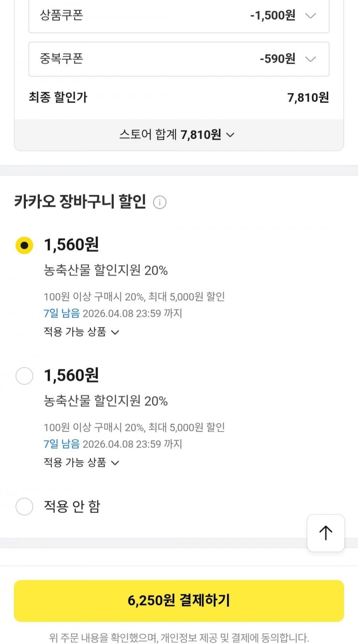Expand second option's 적용 가능 상품 list

[75, 462]
